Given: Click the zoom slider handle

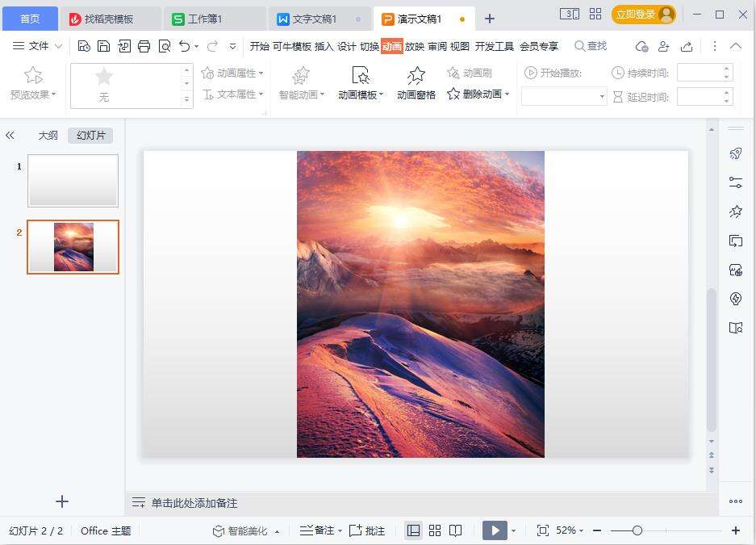Looking at the screenshot, I should [x=637, y=530].
